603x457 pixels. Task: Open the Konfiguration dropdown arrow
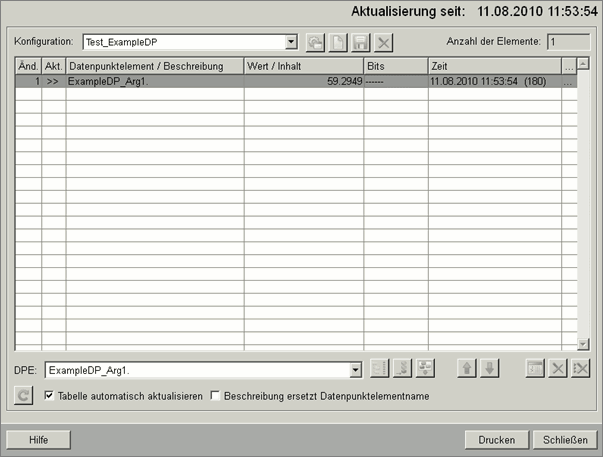(292, 42)
